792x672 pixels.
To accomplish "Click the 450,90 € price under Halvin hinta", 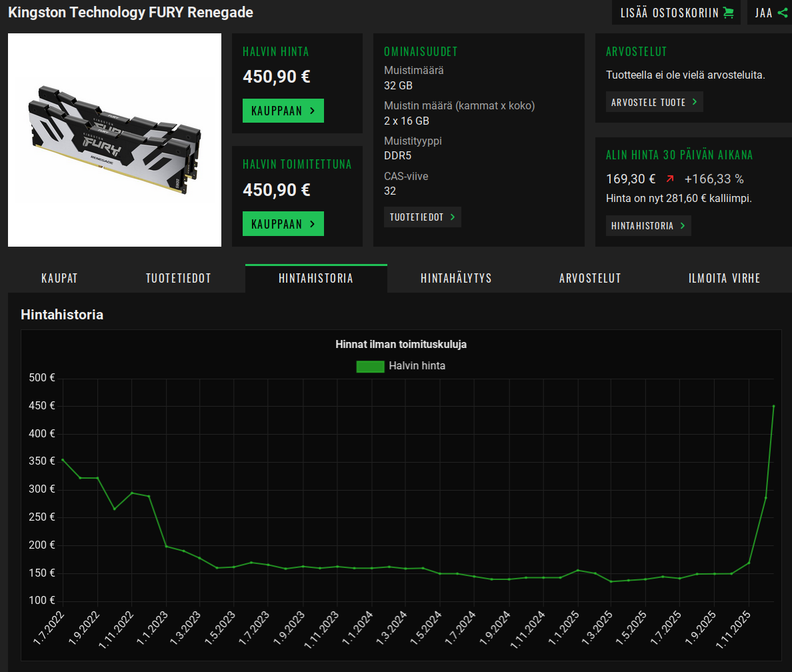I will (x=276, y=77).
